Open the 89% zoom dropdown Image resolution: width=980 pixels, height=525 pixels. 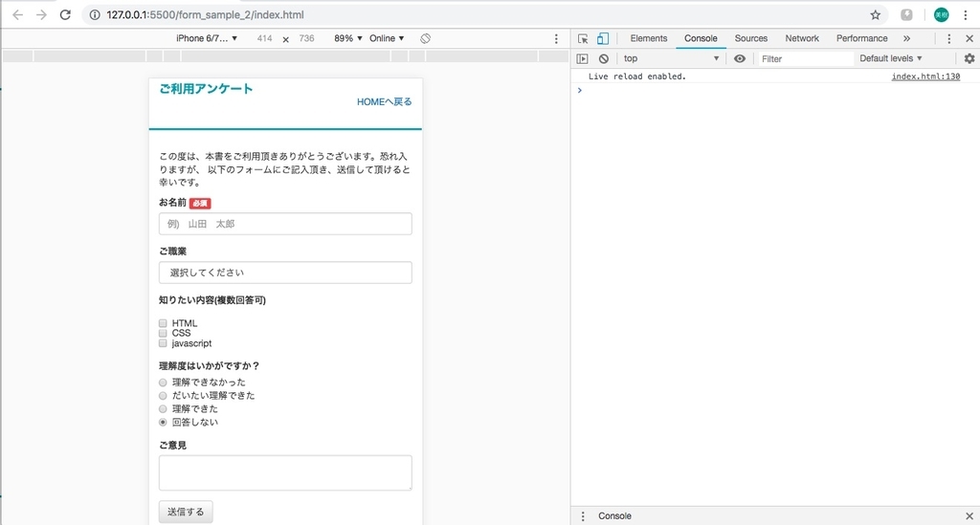click(348, 38)
